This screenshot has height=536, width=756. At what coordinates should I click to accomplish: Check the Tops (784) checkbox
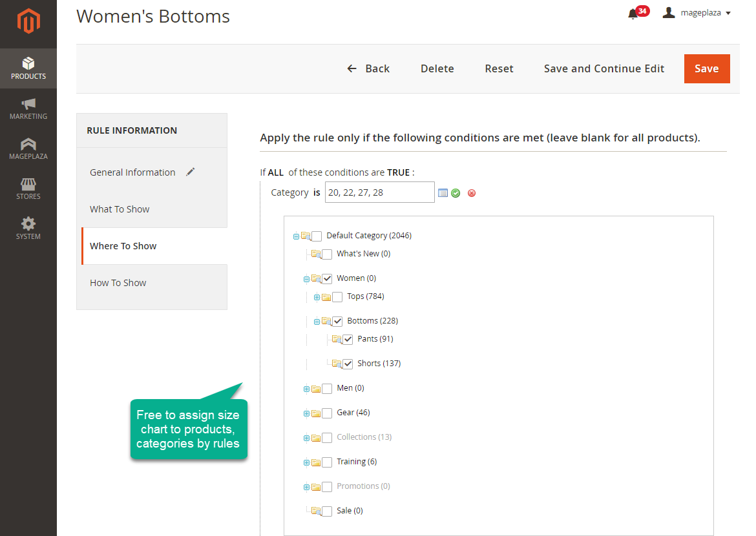pyautogui.click(x=336, y=296)
